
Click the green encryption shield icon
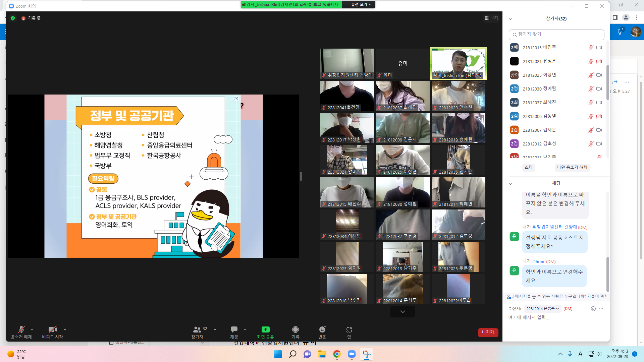[x=13, y=18]
